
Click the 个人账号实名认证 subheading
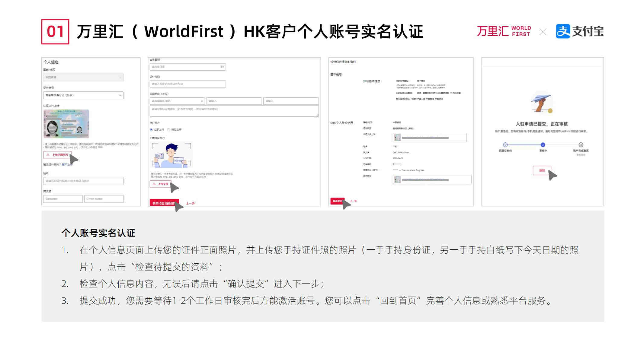(x=98, y=233)
